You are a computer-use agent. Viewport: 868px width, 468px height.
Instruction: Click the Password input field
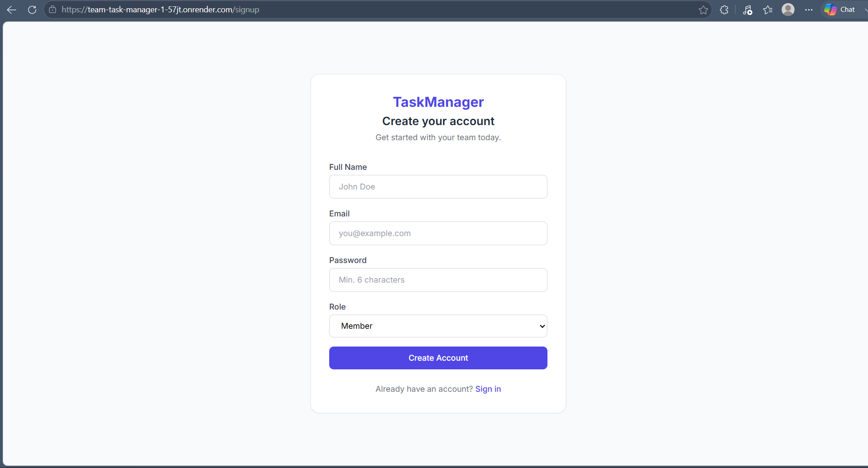point(438,280)
